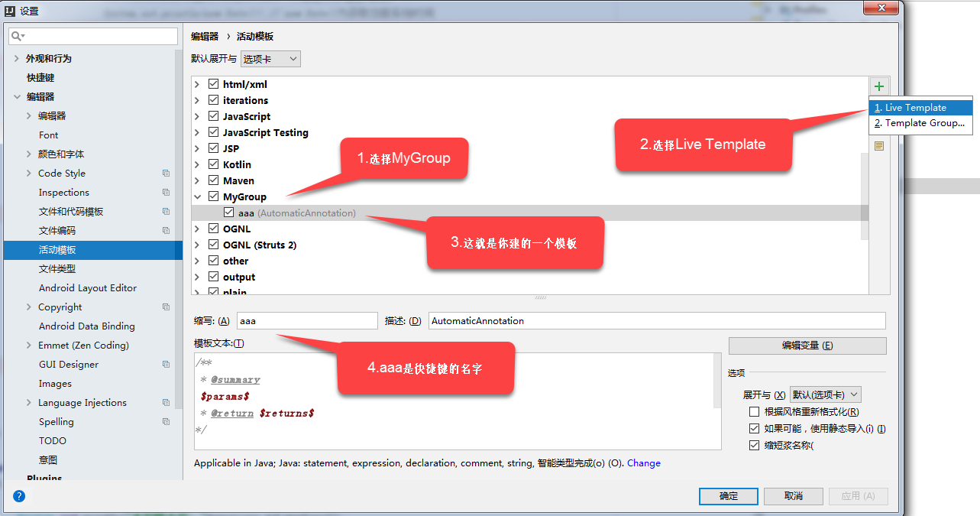Click the yellow note icon below the add button
Screen dimensions: 980x516
(x=879, y=145)
